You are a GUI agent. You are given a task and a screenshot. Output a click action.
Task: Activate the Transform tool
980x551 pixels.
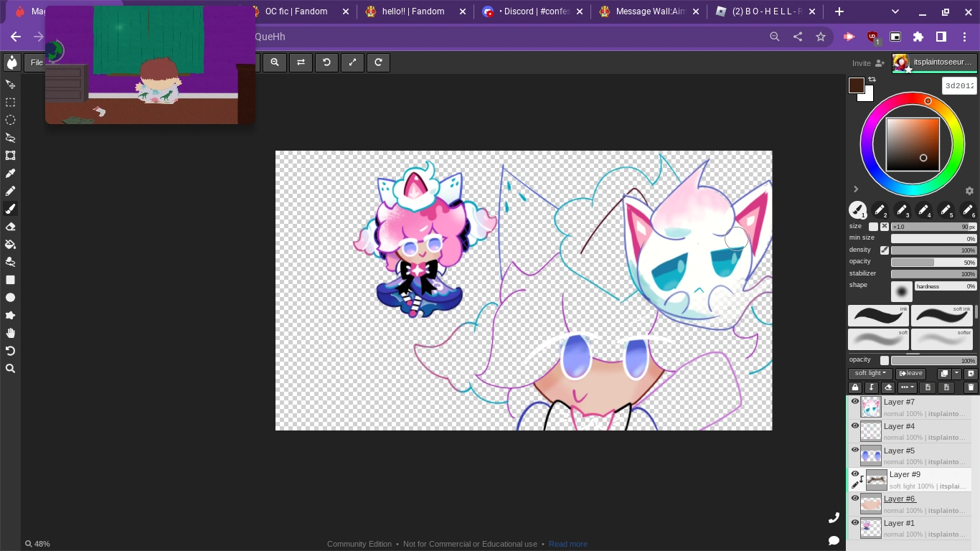pos(11,156)
